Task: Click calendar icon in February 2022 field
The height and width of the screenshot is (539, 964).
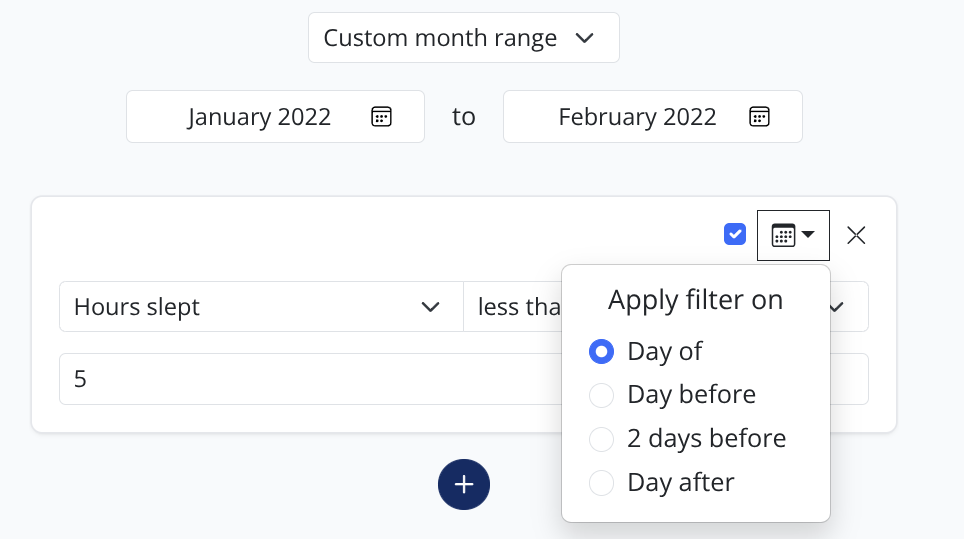Action: (759, 116)
